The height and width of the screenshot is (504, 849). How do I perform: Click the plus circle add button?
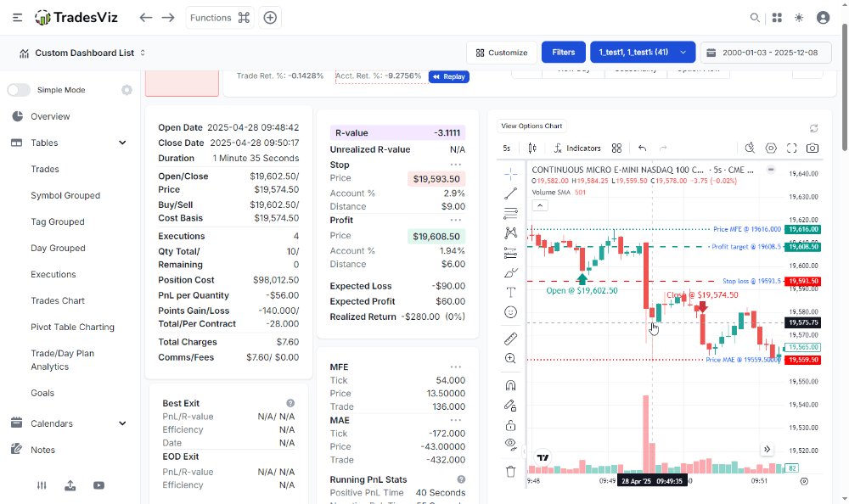pos(270,17)
